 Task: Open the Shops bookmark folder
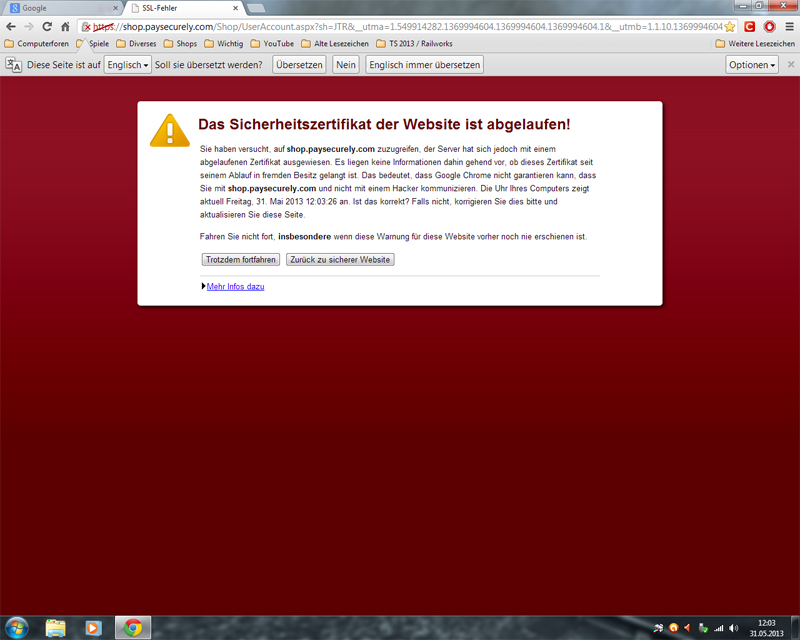click(x=180, y=44)
